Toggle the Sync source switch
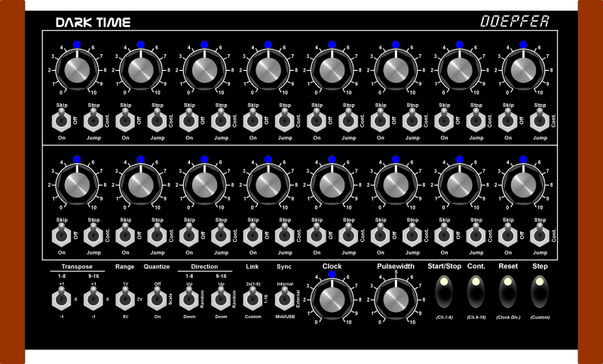This screenshot has height=364, width=603. pos(285,298)
